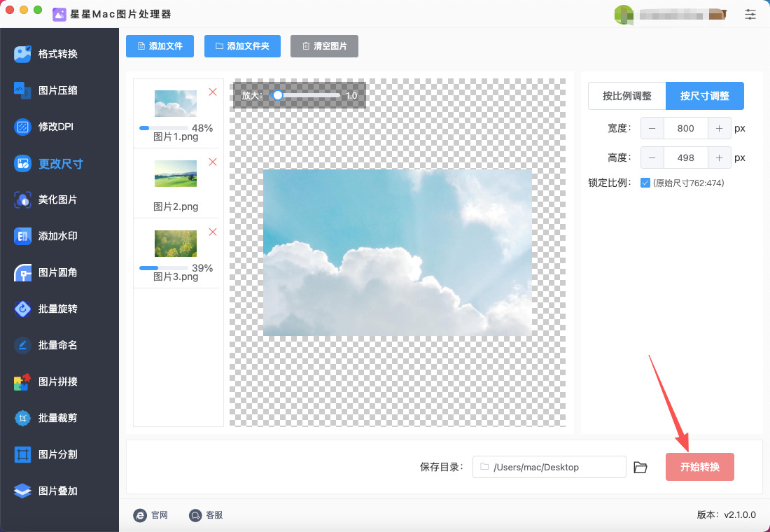Select the 按尺寸调整 tab
770x532 pixels.
704,96
